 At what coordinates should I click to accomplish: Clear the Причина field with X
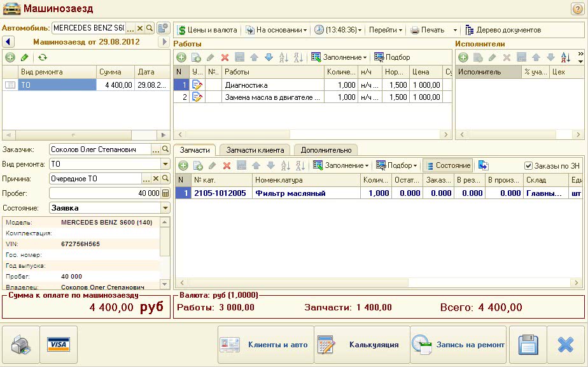click(156, 179)
